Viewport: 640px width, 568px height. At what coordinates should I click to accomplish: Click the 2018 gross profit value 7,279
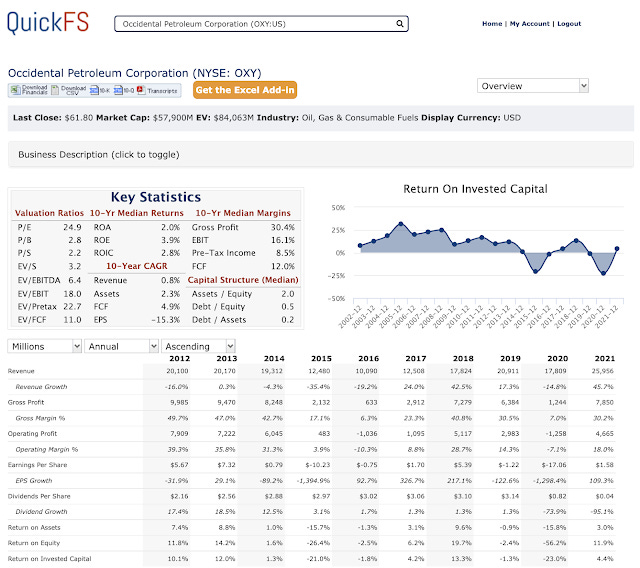[x=463, y=402]
